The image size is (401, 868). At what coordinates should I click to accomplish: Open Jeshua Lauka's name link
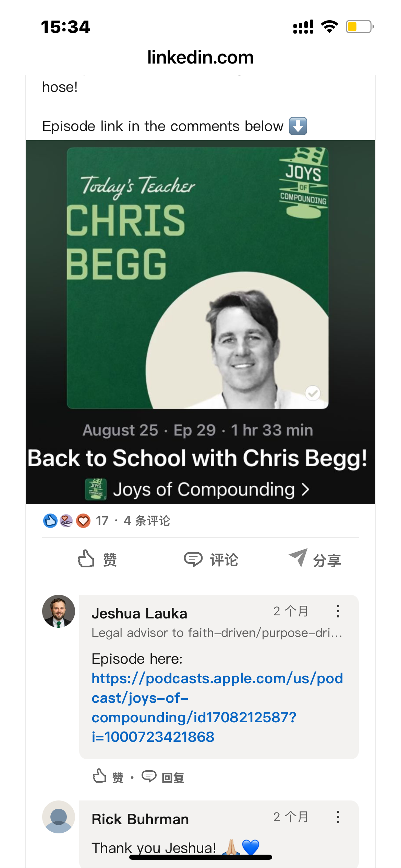[139, 614]
